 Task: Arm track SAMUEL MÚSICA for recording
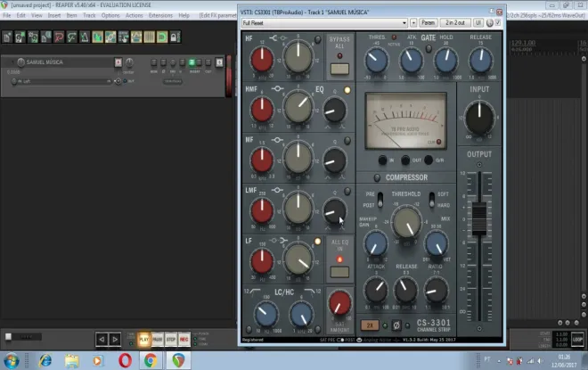[x=118, y=62]
